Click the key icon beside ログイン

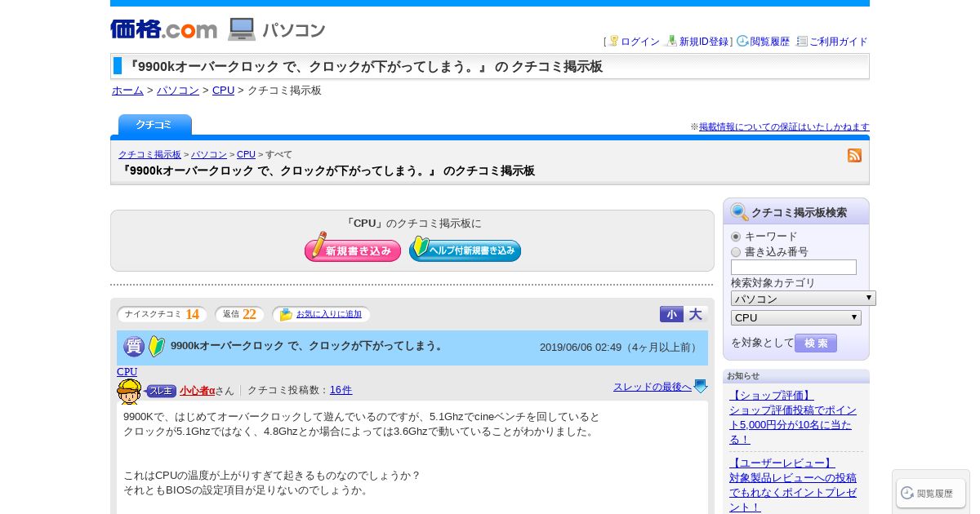point(613,41)
